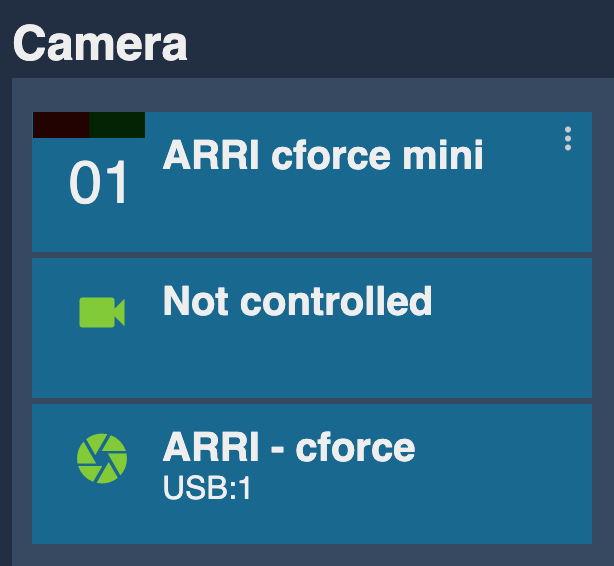Click the ARRI cforce mini title
This screenshot has height=566, width=614.
pos(323,156)
